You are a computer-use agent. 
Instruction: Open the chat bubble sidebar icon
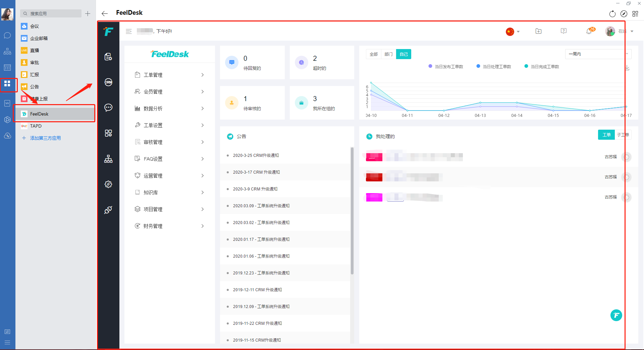tap(108, 107)
